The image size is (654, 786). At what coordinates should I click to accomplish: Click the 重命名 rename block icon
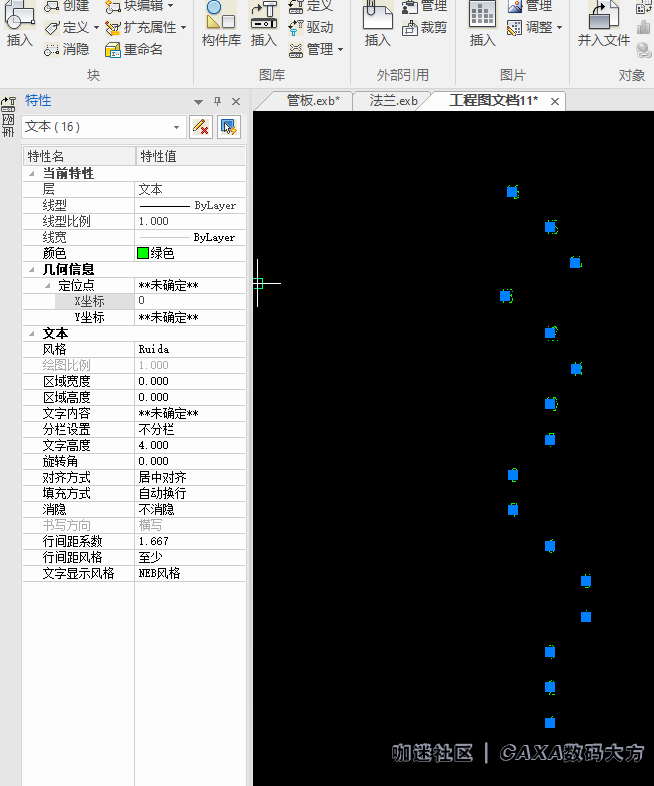(x=113, y=49)
